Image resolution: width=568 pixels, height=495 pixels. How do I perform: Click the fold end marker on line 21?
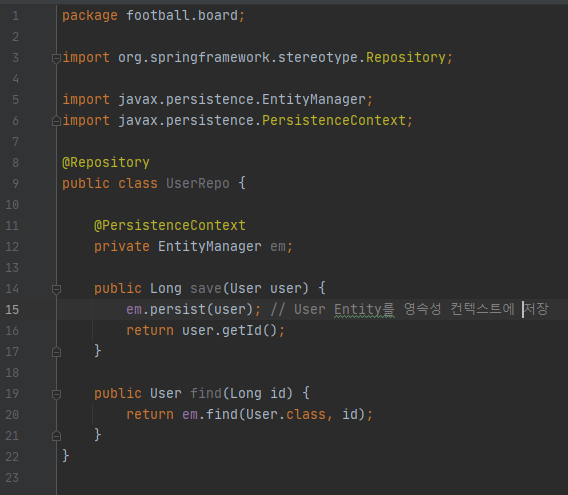[56, 436]
